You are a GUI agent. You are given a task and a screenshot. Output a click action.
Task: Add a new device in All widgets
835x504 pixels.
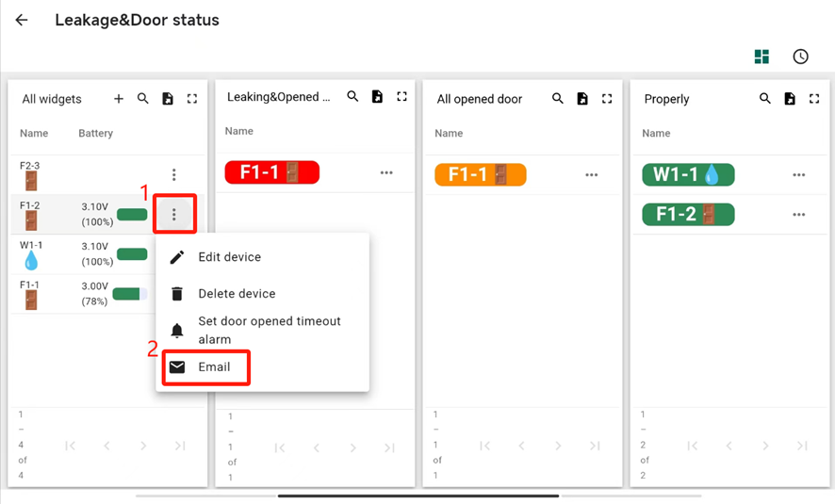click(119, 99)
